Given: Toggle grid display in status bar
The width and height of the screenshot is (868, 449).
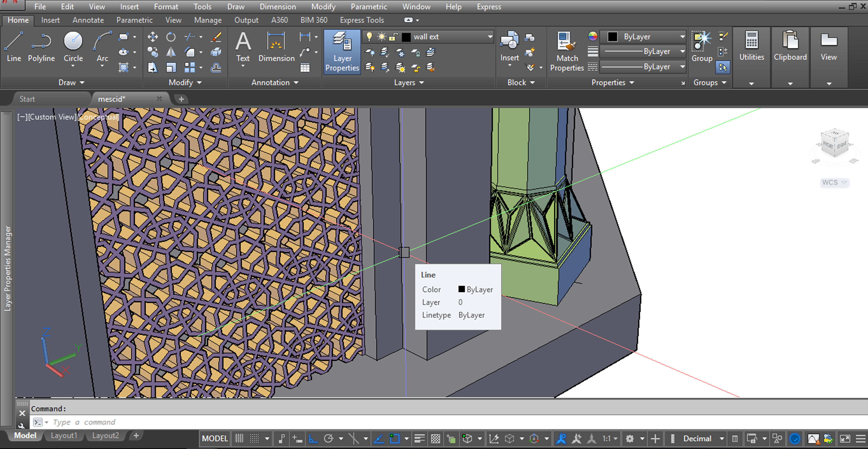Looking at the screenshot, I should (x=239, y=439).
